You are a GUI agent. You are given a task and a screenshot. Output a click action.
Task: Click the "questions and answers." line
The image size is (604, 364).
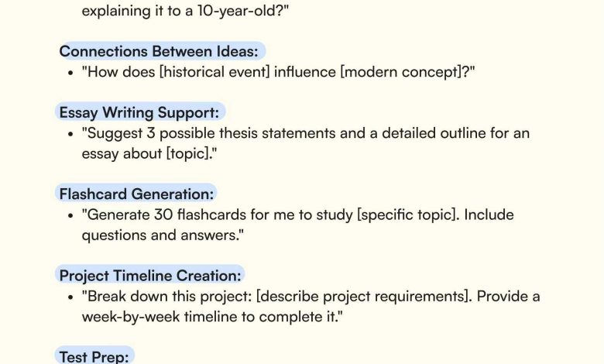163,235
